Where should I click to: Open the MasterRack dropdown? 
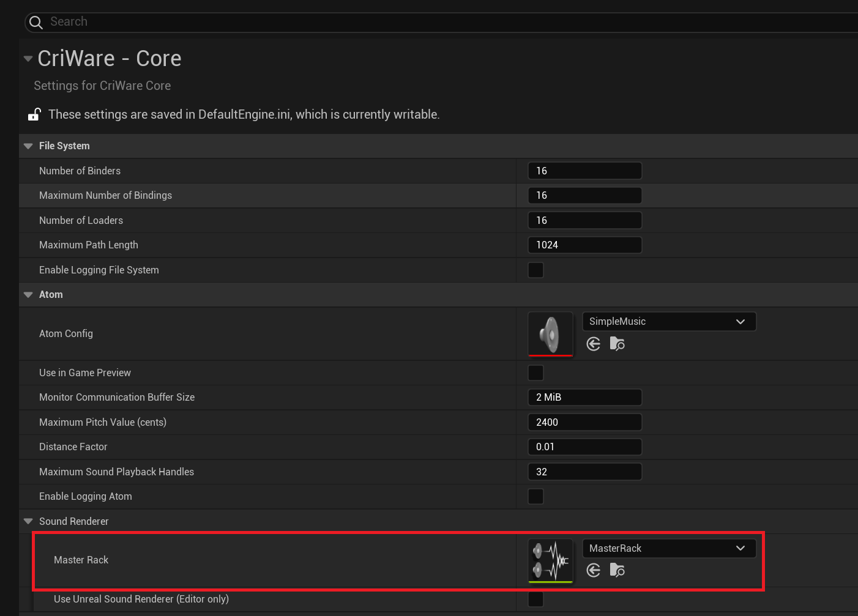[x=669, y=548]
